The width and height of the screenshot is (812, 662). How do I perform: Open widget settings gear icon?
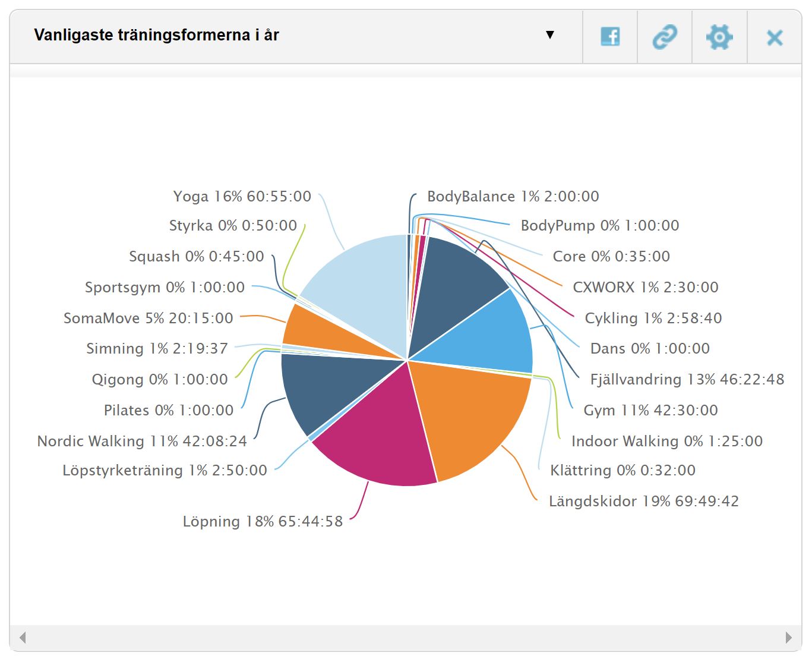click(719, 37)
